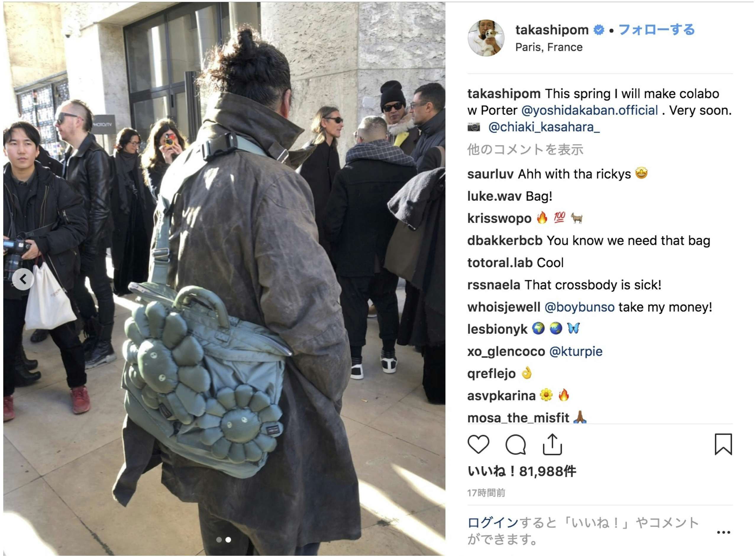The image size is (756, 557).
Task: Click the ログイン login link
Action: (x=493, y=523)
